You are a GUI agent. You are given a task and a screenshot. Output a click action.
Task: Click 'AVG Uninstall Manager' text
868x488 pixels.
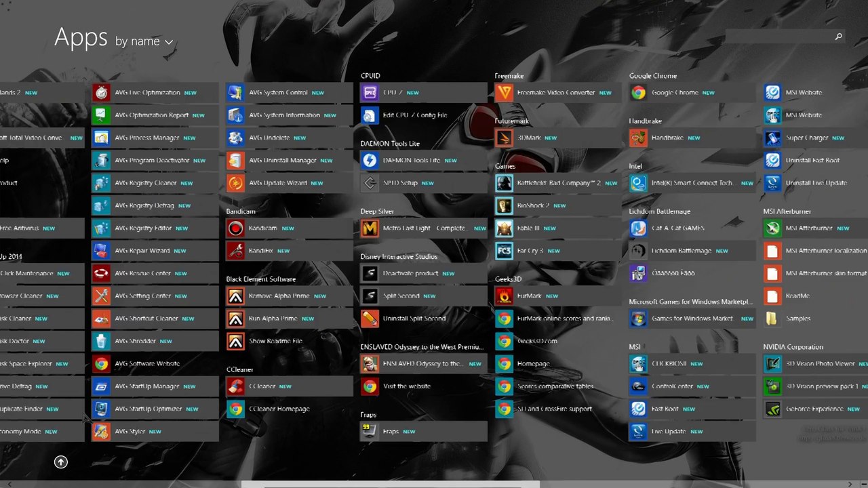point(283,161)
